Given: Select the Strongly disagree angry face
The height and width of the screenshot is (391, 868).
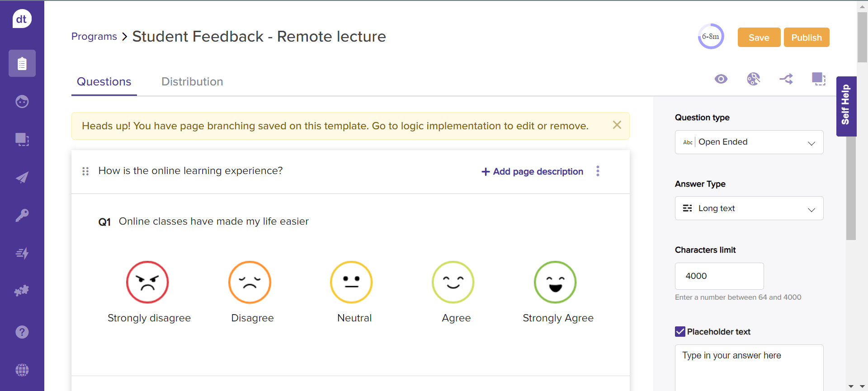Looking at the screenshot, I should [147, 282].
